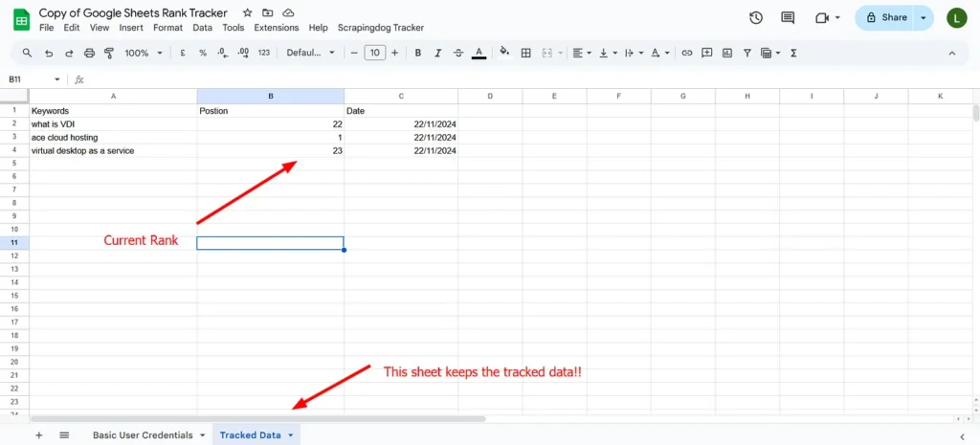Open text colour picker
This screenshot has width=980, height=445.
[x=479, y=54]
